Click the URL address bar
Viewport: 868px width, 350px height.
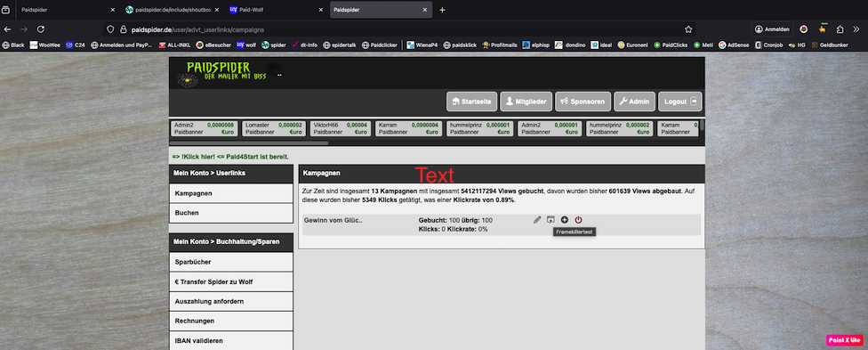point(398,29)
